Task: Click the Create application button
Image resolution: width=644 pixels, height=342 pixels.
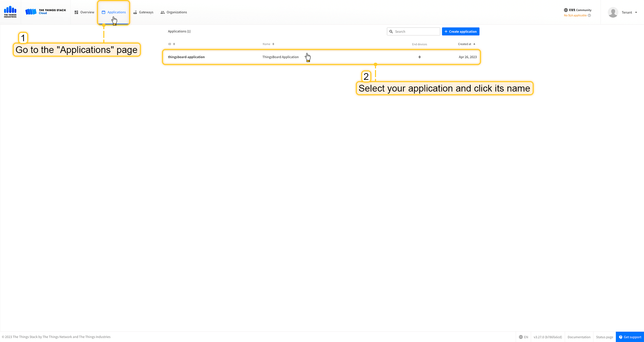Action: [461, 32]
